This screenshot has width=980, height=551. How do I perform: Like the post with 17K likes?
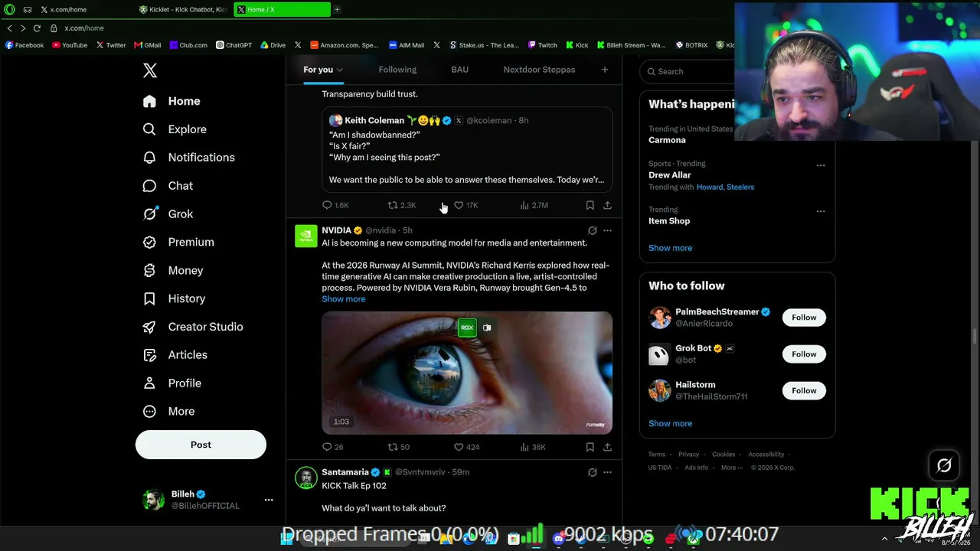coord(465,205)
